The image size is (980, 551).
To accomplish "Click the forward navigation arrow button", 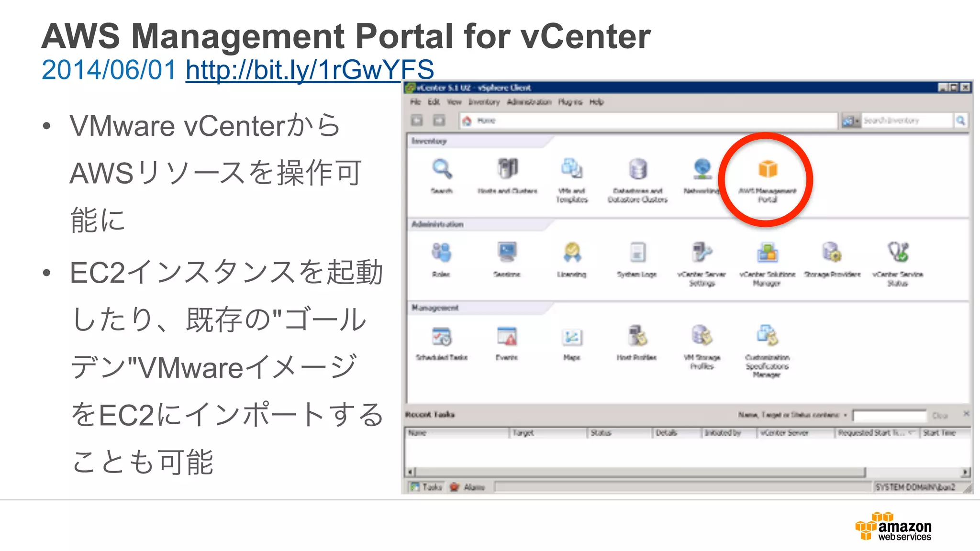I will coord(439,121).
